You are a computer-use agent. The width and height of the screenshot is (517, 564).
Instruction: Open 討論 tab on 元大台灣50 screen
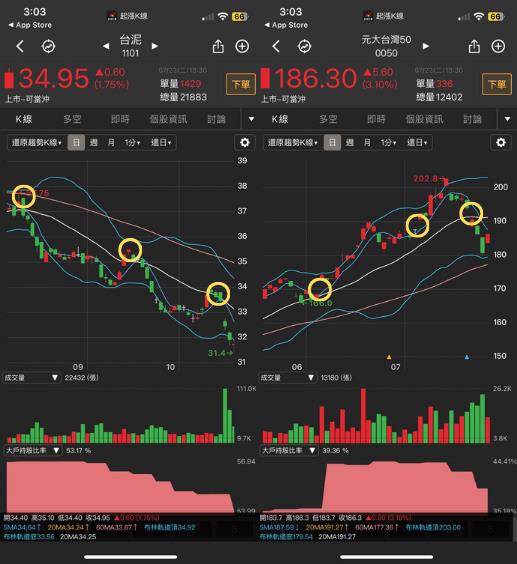[x=473, y=119]
